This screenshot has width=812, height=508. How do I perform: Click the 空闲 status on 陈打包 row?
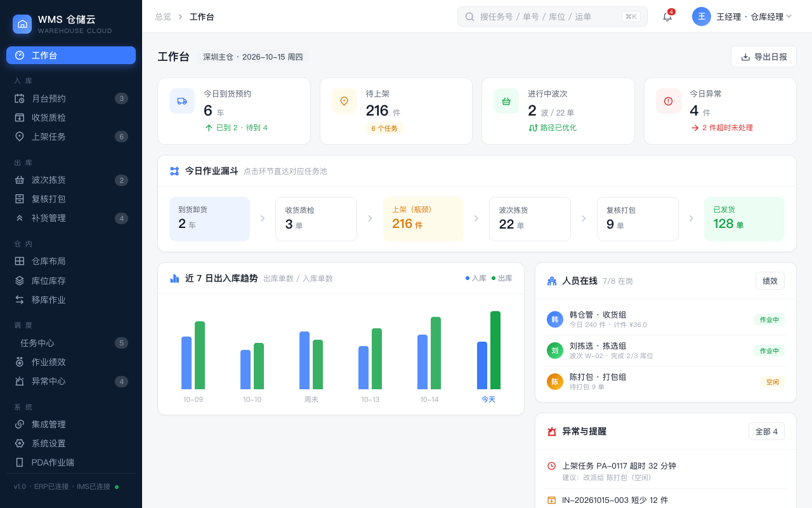773,382
